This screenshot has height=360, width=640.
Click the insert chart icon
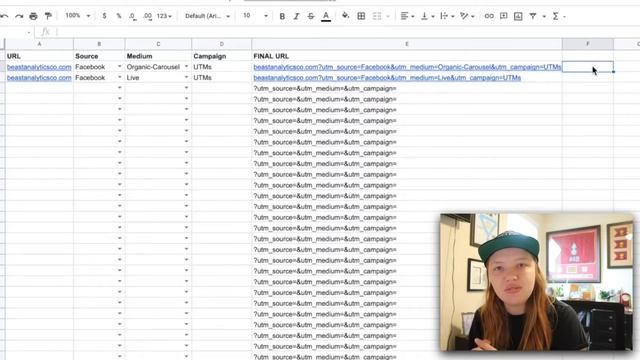518,16
